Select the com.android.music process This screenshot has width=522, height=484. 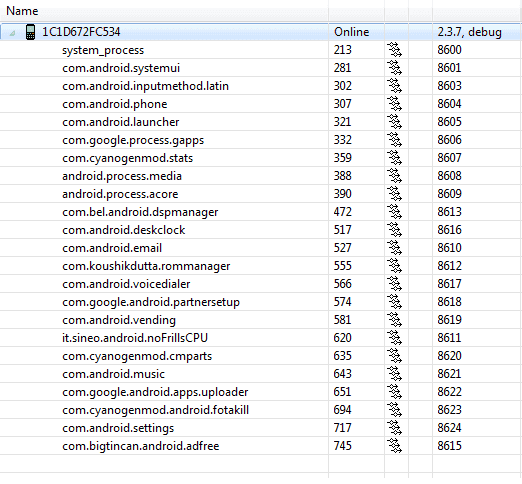pos(113,374)
